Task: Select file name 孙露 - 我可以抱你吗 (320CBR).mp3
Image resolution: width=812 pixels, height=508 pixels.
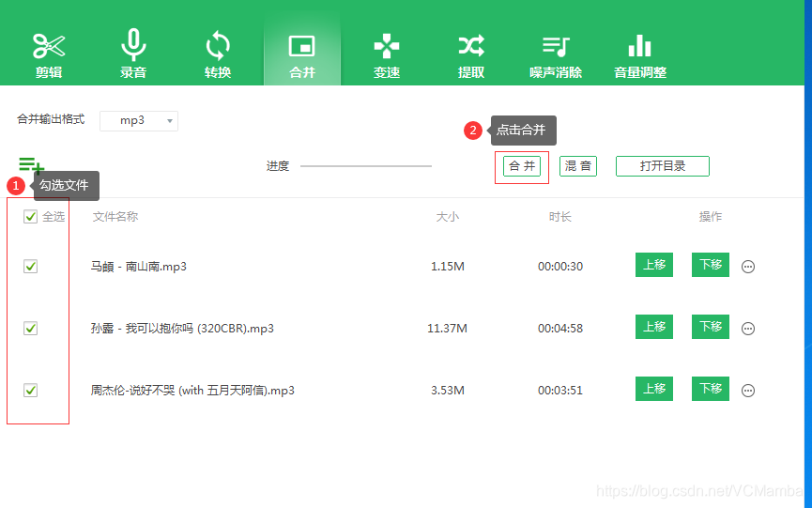Action: (x=182, y=329)
